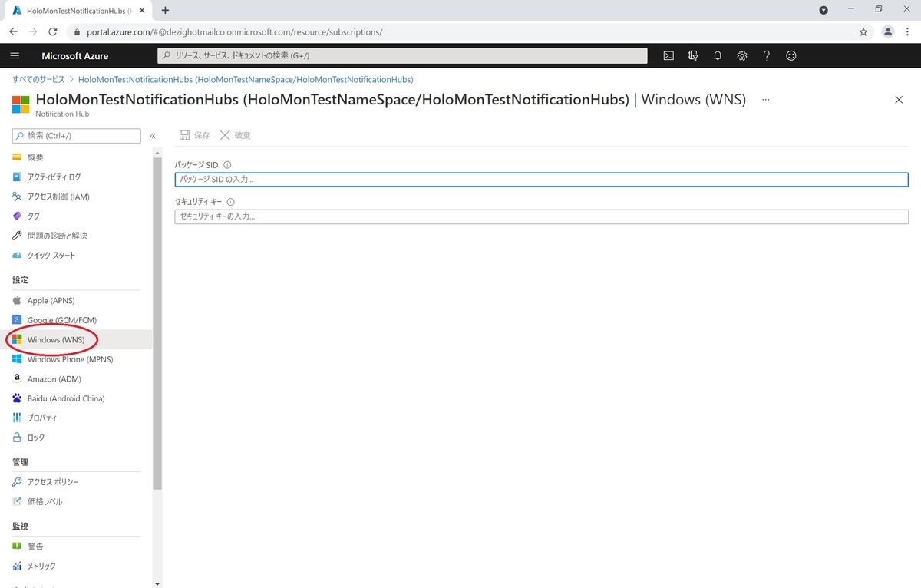Screen dimensions: 921x588
Task: Reload the browser page
Action: 53,31
